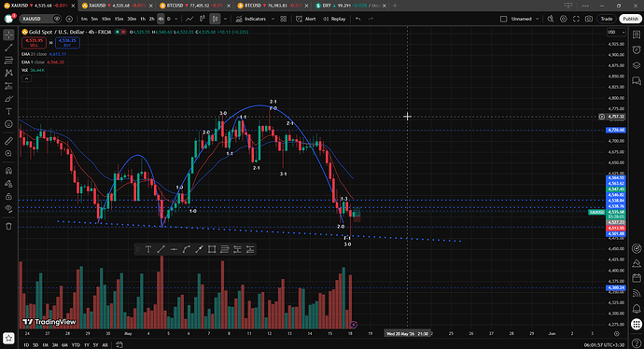This screenshot has width=644, height=349.
Task: Lock all drawing tools
Action: click(8, 196)
